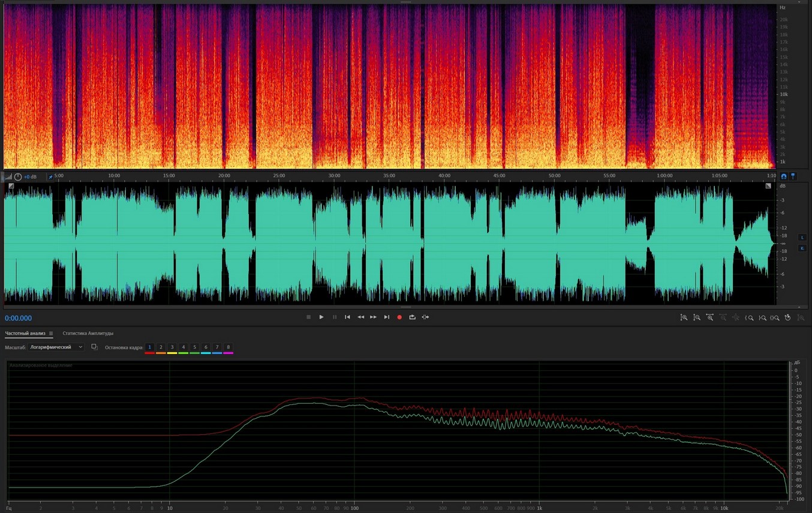Move playhead to previous marker
The height and width of the screenshot is (513, 812).
(x=347, y=317)
